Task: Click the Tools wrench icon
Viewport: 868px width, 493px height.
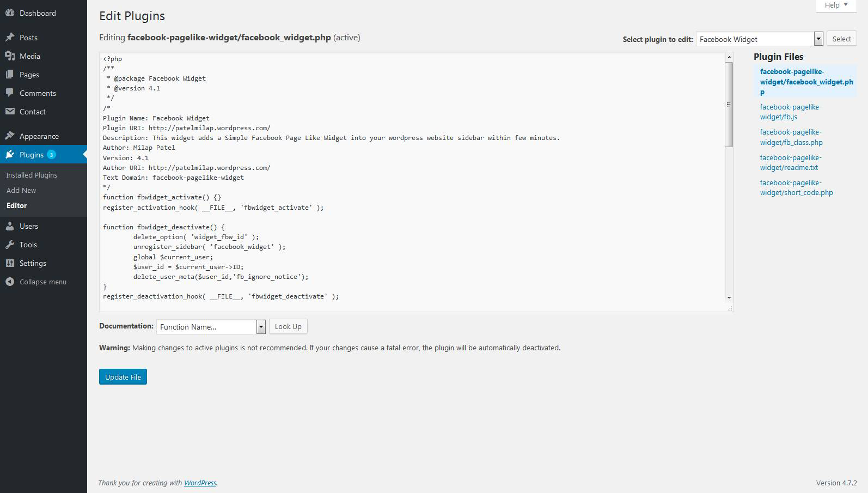Action: point(10,245)
